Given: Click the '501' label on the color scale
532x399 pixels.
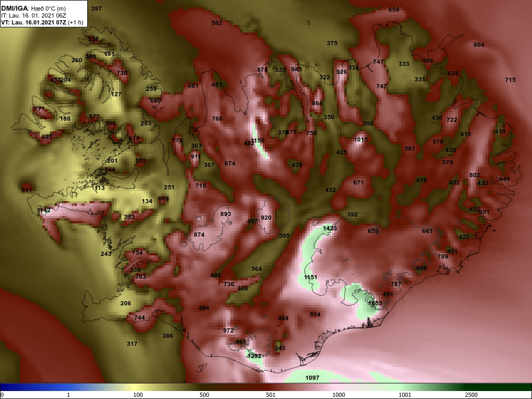Looking at the screenshot, I should click(271, 395).
